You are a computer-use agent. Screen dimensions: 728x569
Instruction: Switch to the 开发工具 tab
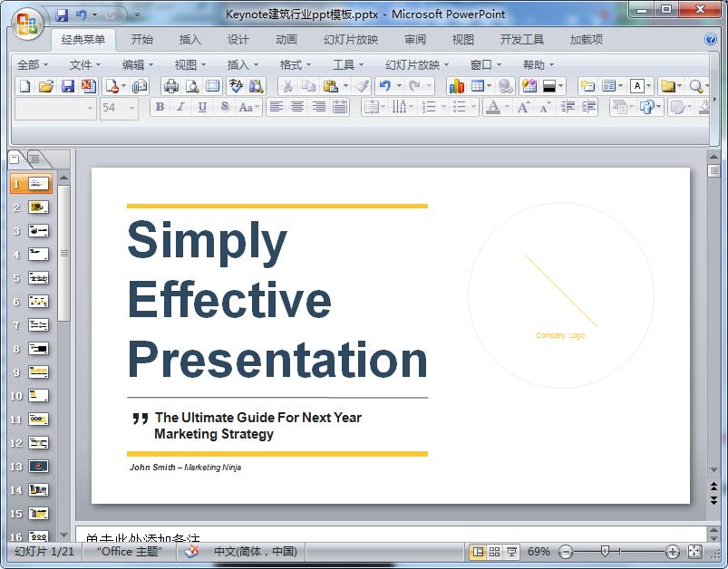tap(522, 40)
